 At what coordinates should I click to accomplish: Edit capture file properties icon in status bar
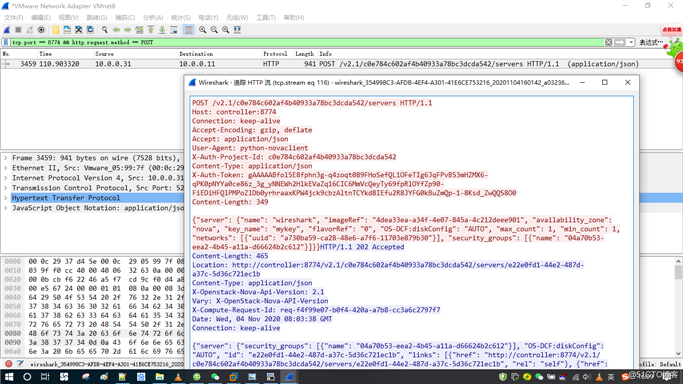tap(20, 364)
